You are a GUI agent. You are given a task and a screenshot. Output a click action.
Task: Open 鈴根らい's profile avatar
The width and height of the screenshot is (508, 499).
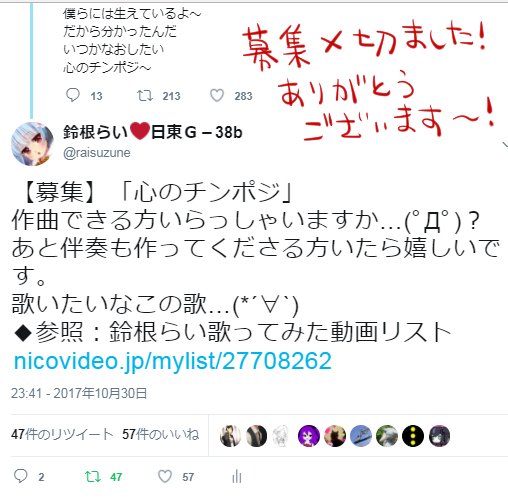[x=32, y=144]
